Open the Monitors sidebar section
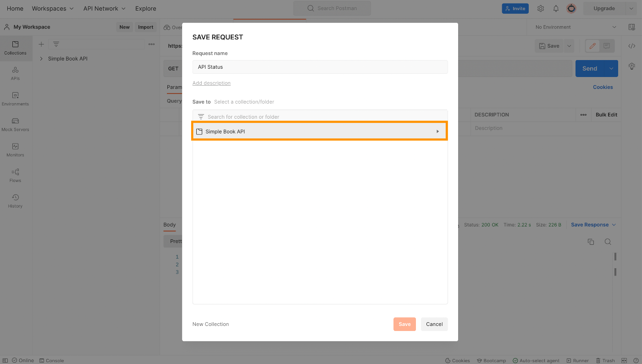 pos(15,150)
